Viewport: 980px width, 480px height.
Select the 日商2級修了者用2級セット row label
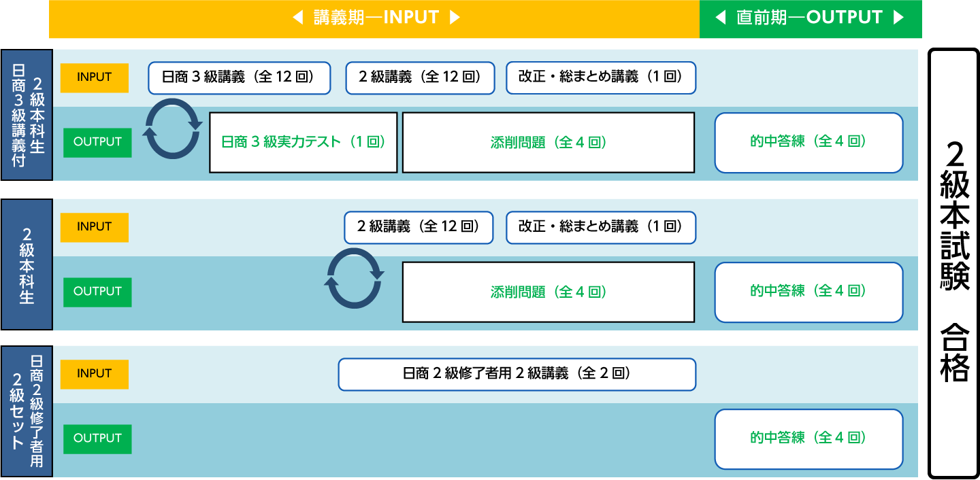pyautogui.click(x=27, y=411)
